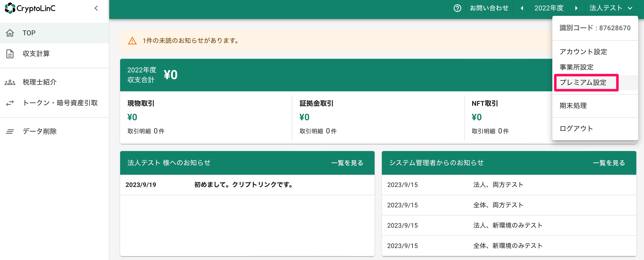Click the 2022年度 収支合計 ¥0 amount
This screenshot has height=260, width=644.
(170, 75)
